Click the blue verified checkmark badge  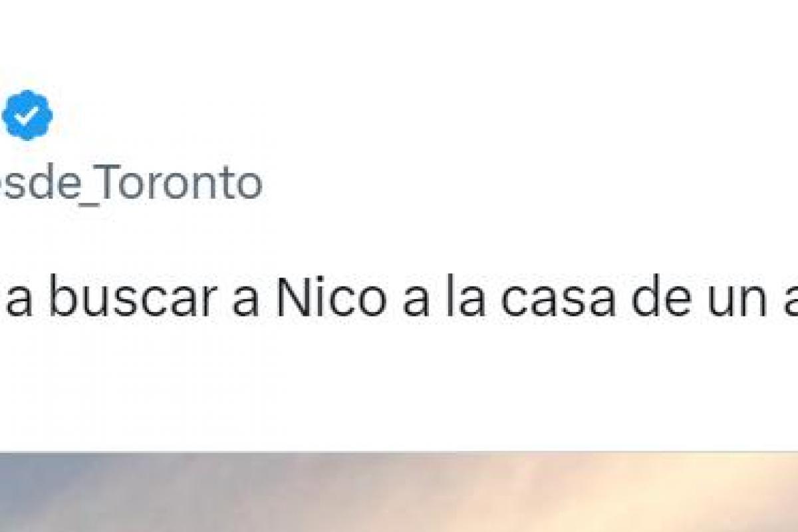[27, 115]
